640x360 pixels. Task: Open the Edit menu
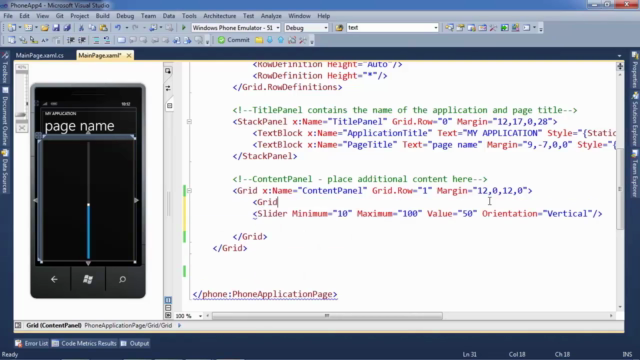(x=24, y=16)
